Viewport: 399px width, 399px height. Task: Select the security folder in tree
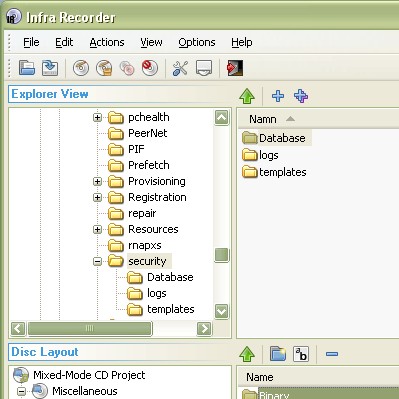[x=147, y=261]
